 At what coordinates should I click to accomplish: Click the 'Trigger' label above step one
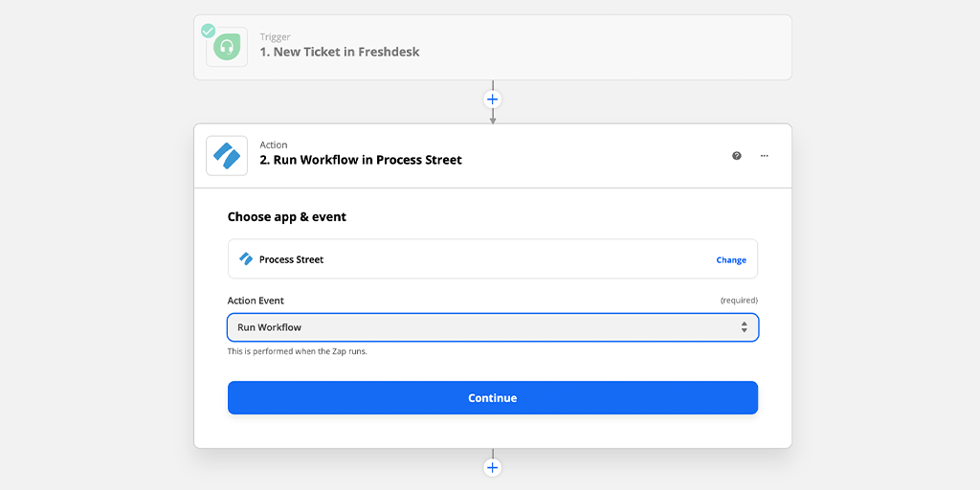click(275, 37)
